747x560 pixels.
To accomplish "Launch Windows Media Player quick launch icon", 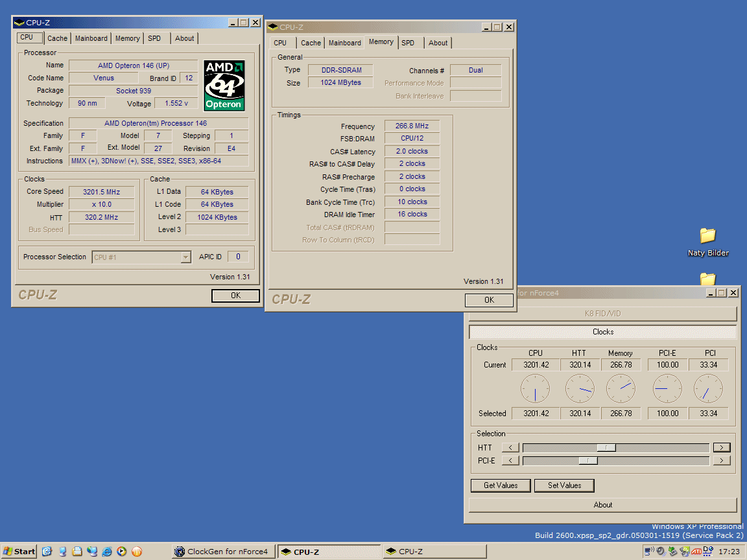I will tap(121, 552).
